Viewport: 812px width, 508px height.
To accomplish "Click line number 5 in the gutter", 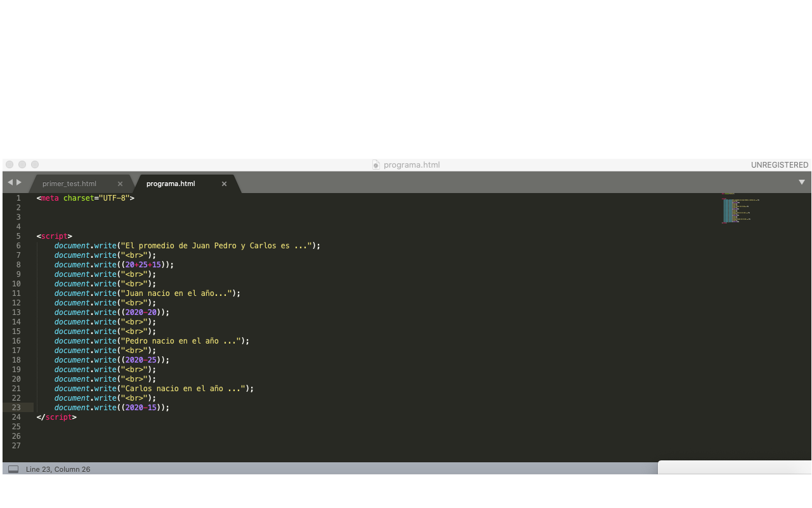I will coord(18,236).
